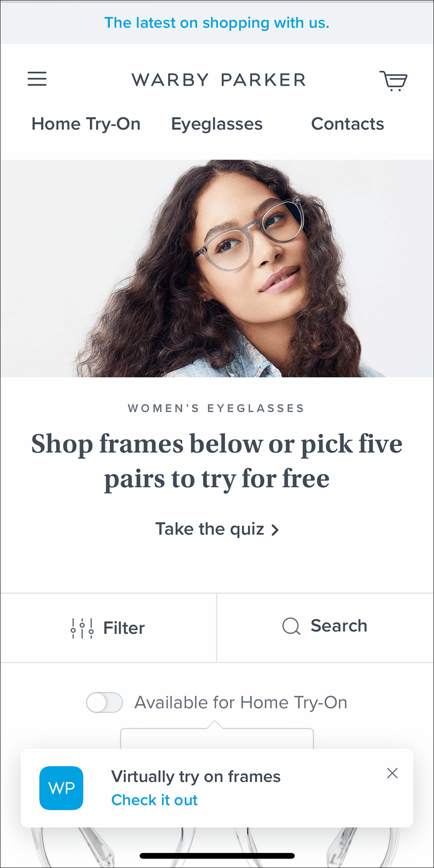Click the Search button label
434x868 pixels.
point(339,626)
